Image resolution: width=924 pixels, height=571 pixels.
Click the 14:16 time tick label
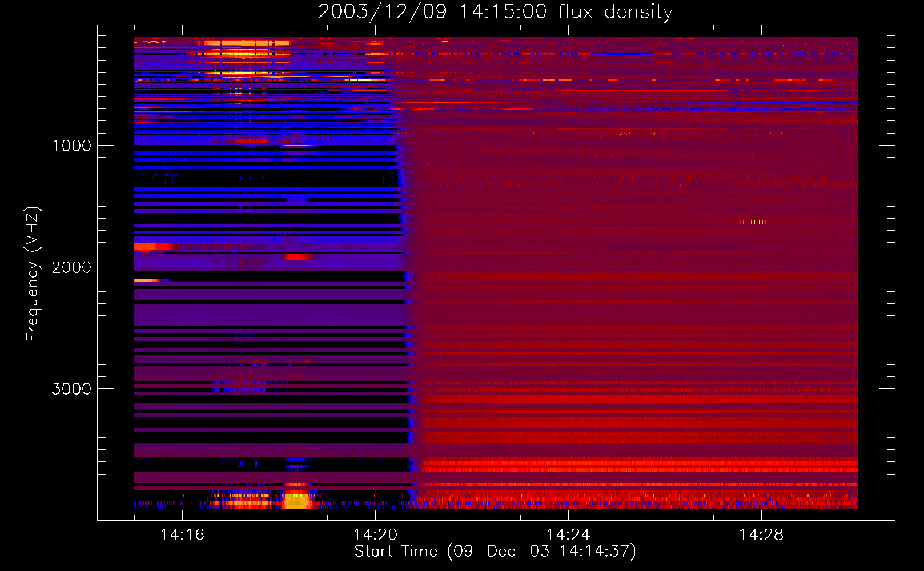pos(182,535)
